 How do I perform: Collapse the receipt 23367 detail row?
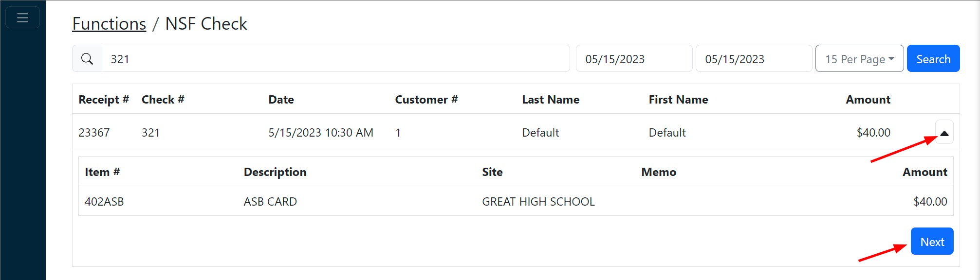point(943,132)
